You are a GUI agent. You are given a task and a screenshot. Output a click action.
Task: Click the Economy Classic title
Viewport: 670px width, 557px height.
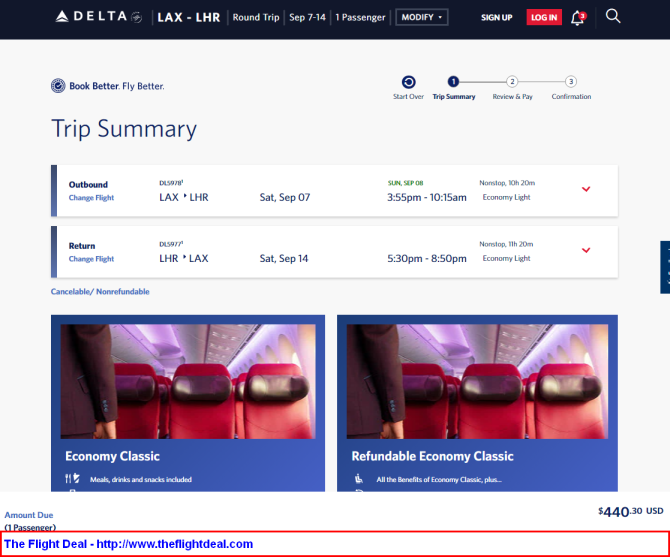pyautogui.click(x=112, y=456)
